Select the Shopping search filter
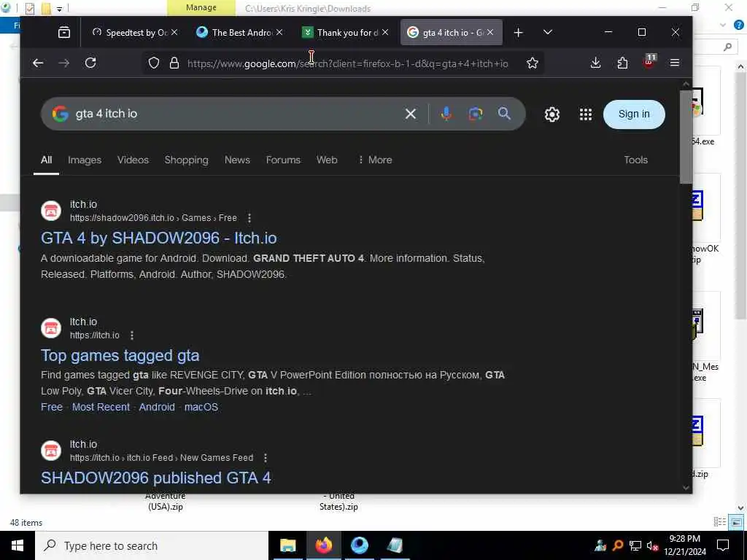 [x=186, y=160]
